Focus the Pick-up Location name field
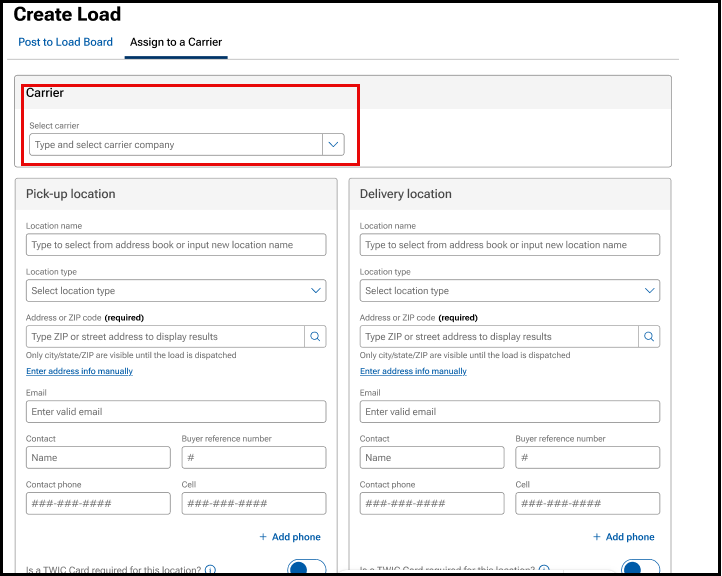The width and height of the screenshot is (722, 576). 176,245
